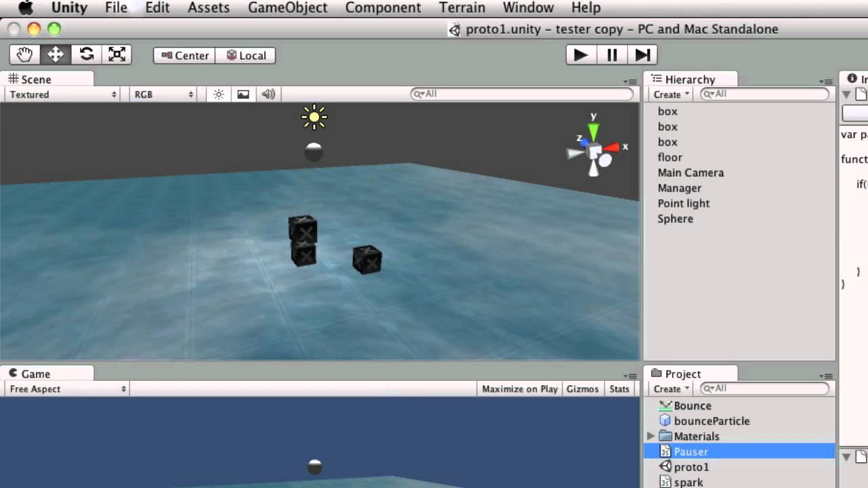Collapse the Inspector component foldout arrow
This screenshot has width=868, height=488.
(x=846, y=95)
